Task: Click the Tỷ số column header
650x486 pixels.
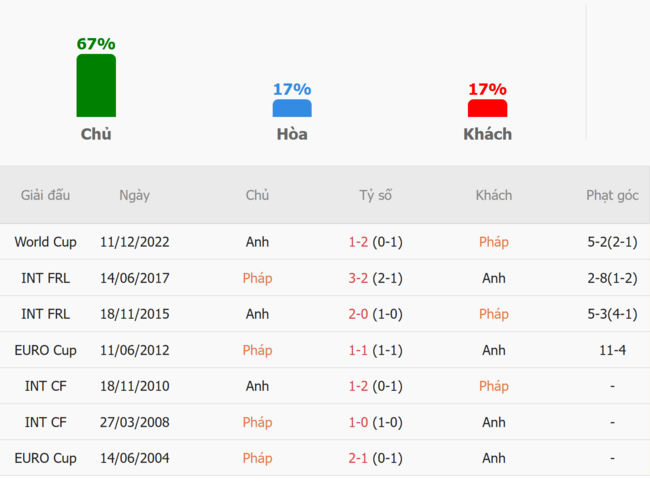Action: tap(375, 195)
